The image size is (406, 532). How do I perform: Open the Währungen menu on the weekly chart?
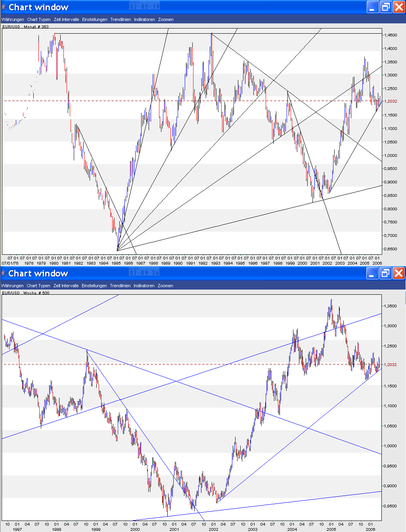(12, 286)
